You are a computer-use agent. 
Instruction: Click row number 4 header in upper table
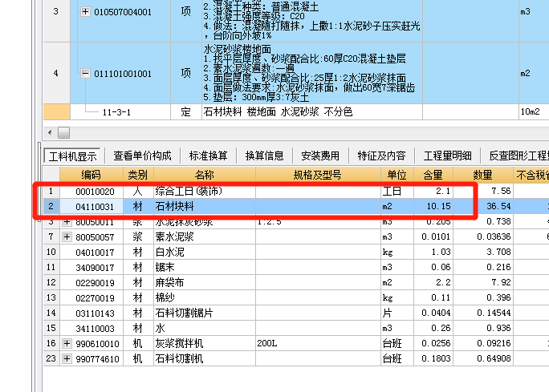pyautogui.click(x=56, y=74)
